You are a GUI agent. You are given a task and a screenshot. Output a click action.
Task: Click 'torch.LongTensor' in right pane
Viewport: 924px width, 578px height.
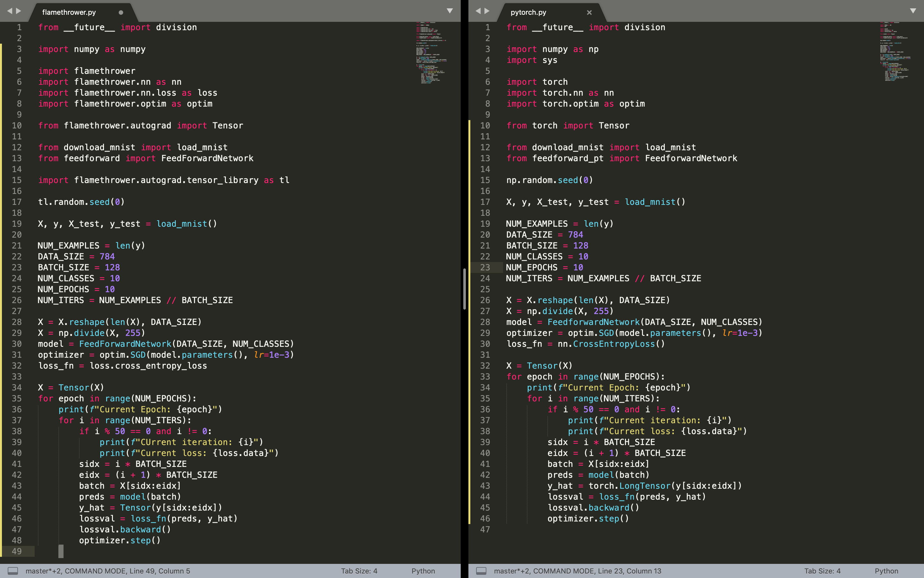[629, 486]
